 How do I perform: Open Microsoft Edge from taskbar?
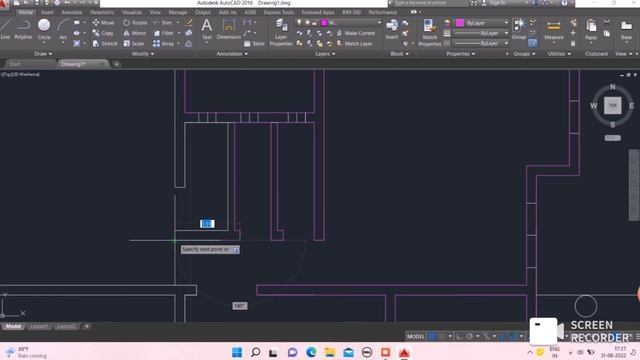311,352
